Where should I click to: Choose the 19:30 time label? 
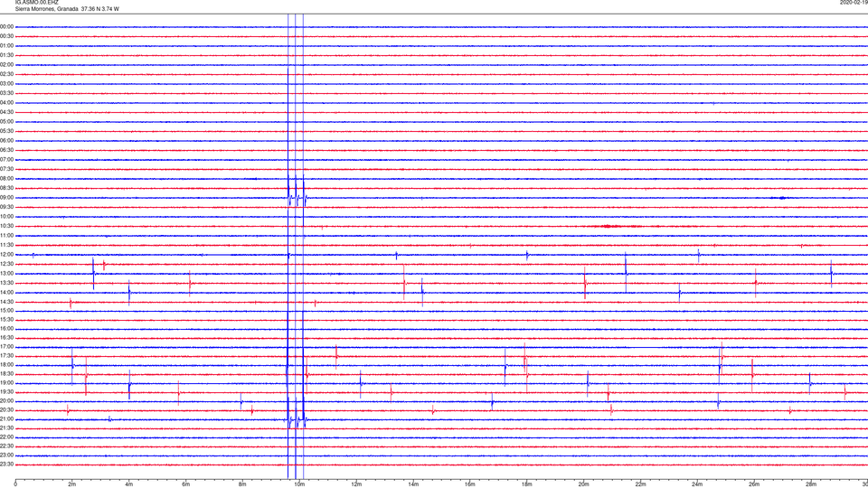click(x=6, y=392)
